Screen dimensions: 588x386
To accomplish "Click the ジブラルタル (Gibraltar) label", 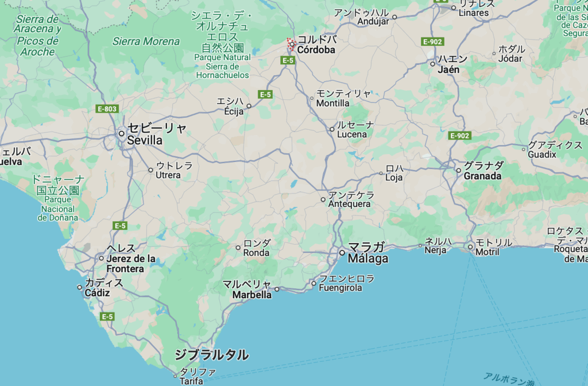I will coord(211,354).
